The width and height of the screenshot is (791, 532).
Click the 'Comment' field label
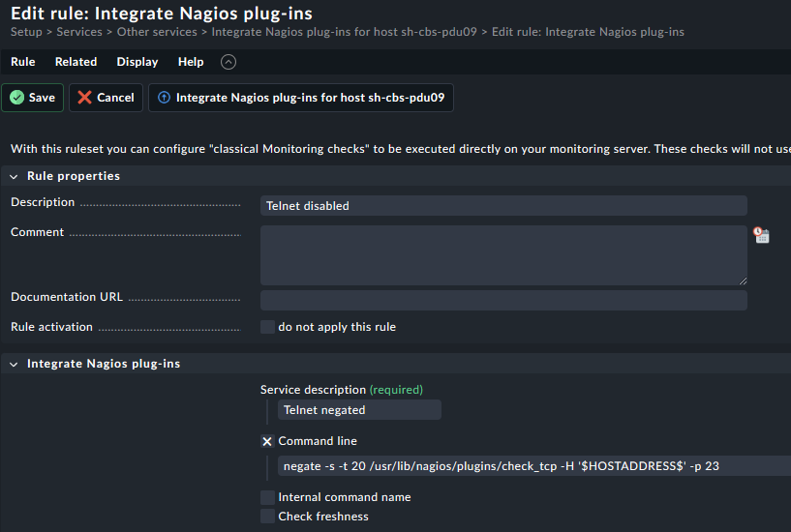click(38, 232)
